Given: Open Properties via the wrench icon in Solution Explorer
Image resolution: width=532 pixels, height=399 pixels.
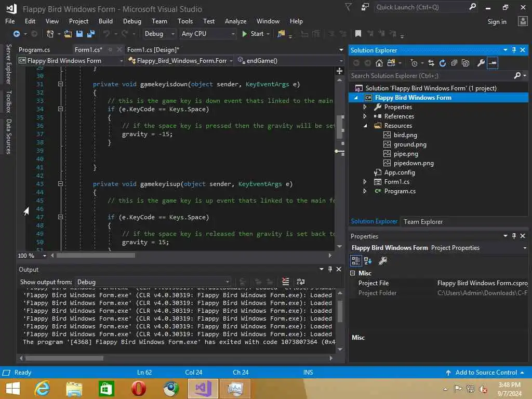Looking at the screenshot, I should pos(481,63).
